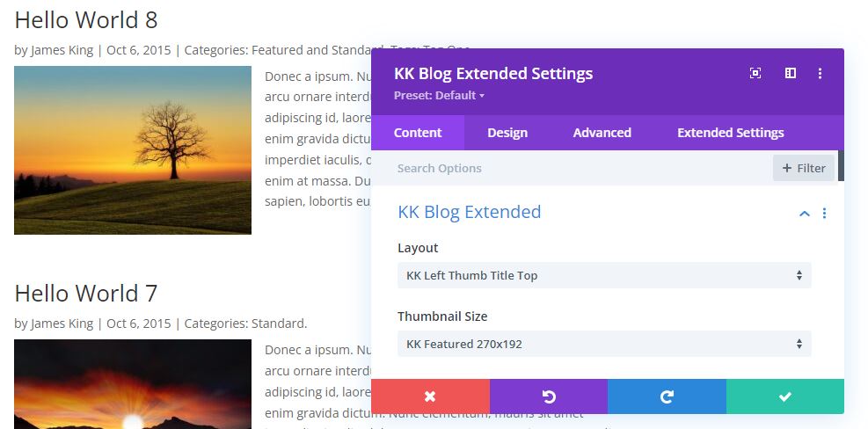Click the lone tree sunset thumbnail
868x429 pixels.
pos(133,150)
